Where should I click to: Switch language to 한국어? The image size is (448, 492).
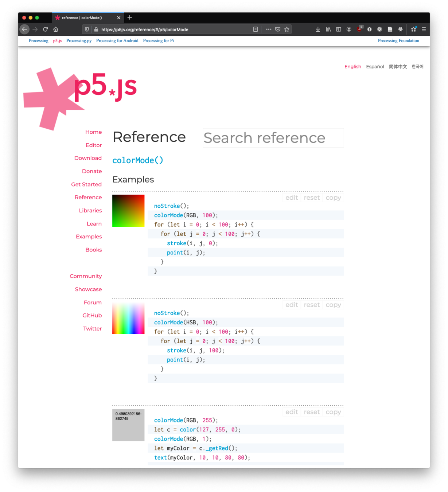coord(418,67)
